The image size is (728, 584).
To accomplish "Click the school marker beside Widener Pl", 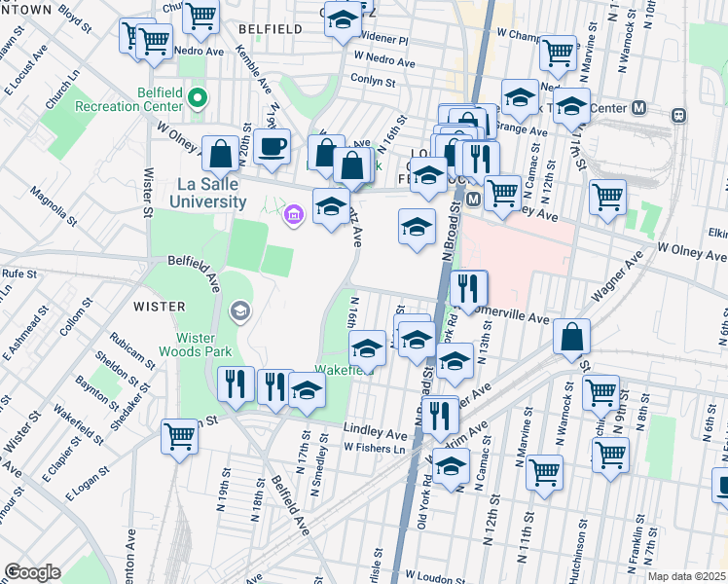I will [x=344, y=22].
